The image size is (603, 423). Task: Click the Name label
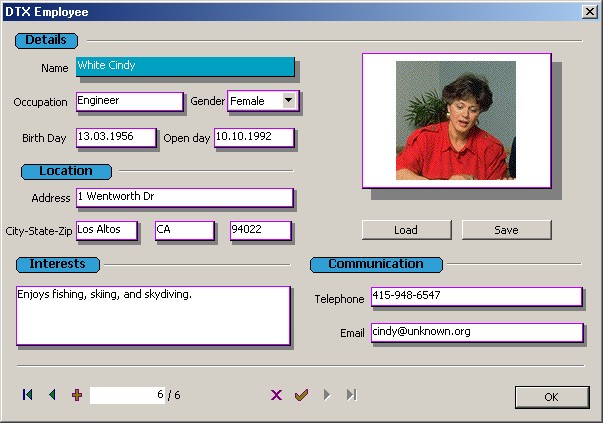pyautogui.click(x=55, y=68)
